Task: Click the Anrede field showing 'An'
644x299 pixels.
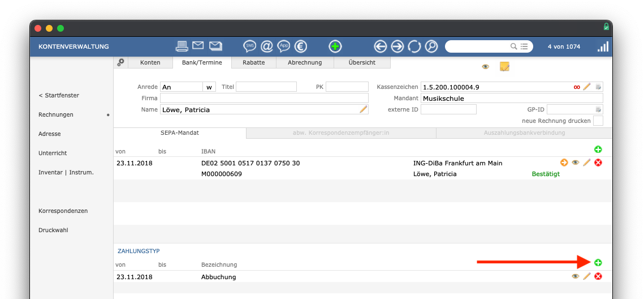Action: tap(181, 87)
